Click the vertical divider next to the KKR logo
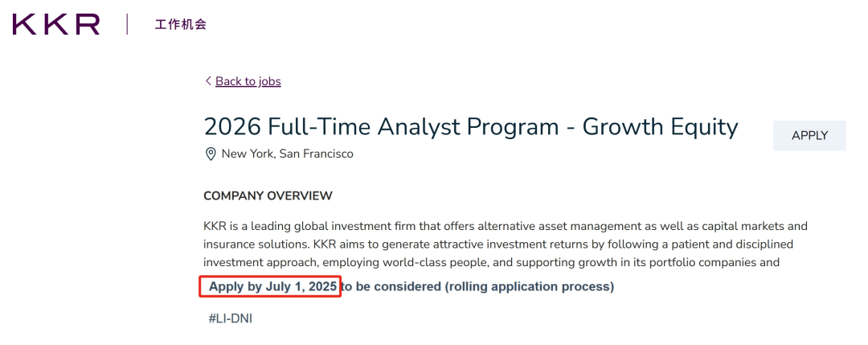 click(x=127, y=24)
